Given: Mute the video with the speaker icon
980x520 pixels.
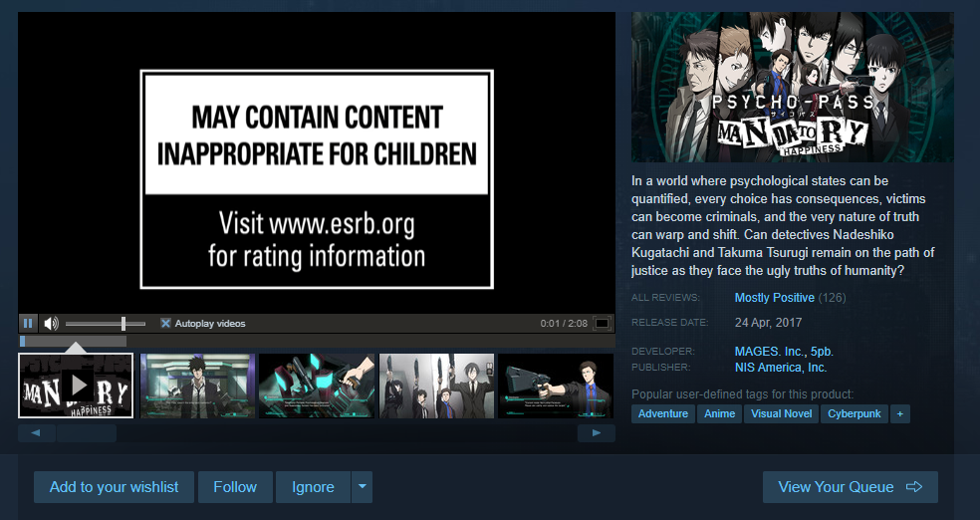Looking at the screenshot, I should pyautogui.click(x=51, y=323).
